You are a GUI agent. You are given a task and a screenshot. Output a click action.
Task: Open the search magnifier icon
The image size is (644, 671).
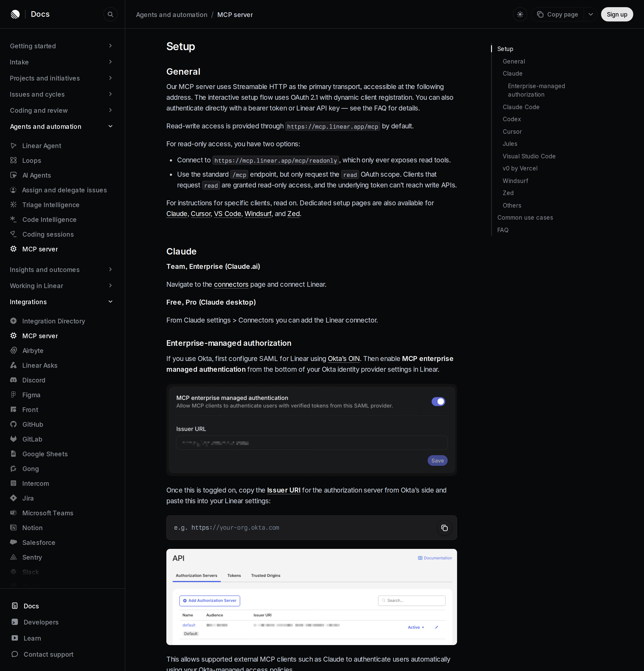(x=110, y=14)
